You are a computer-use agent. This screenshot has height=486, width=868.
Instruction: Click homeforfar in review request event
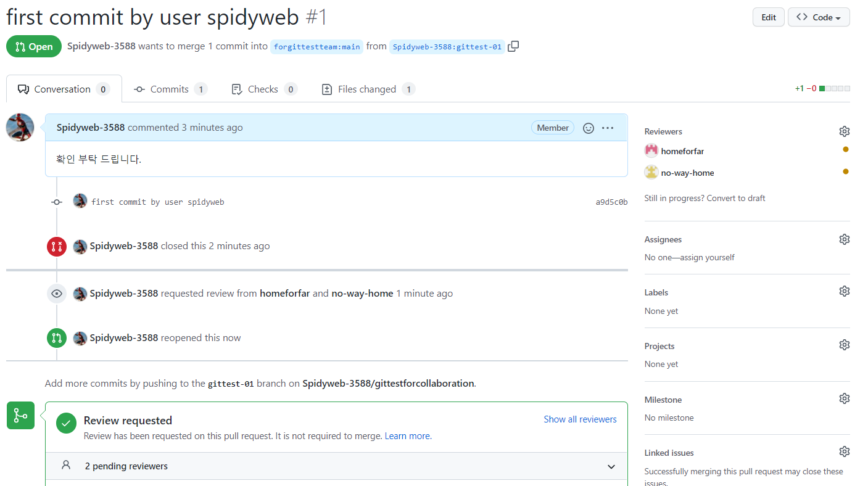pyautogui.click(x=284, y=294)
